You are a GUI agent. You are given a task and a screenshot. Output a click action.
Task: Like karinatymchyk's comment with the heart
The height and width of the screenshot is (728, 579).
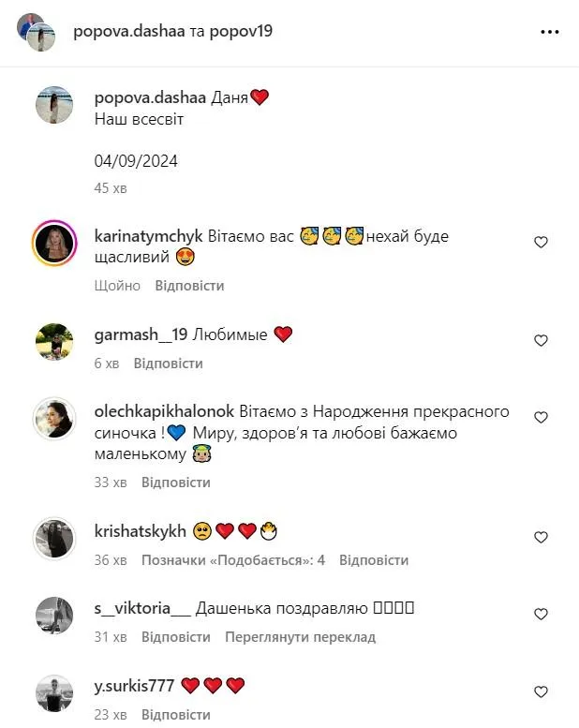(541, 242)
